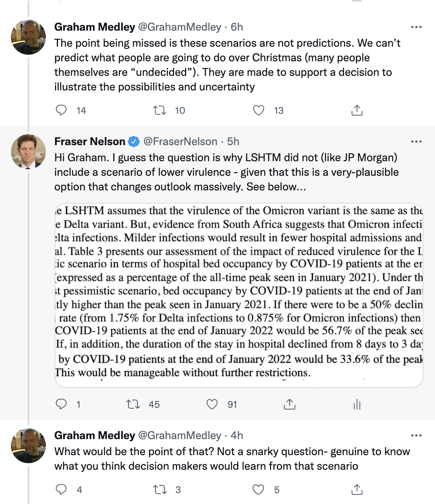The width and height of the screenshot is (435, 504).
Task: Reply to Graham Medley's first tweet
Action: click(x=61, y=110)
